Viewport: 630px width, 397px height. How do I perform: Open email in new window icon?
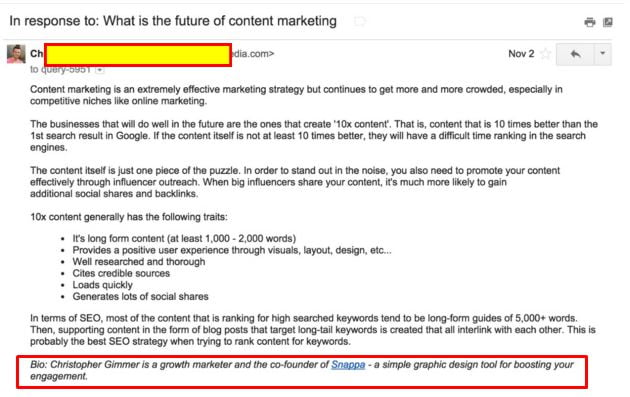click(x=608, y=22)
